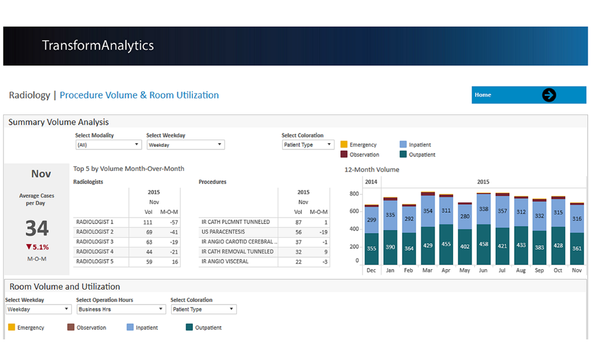Click Radiologist 1 volume value 111
Image resolution: width=591 pixels, height=364 pixels.
148,223
